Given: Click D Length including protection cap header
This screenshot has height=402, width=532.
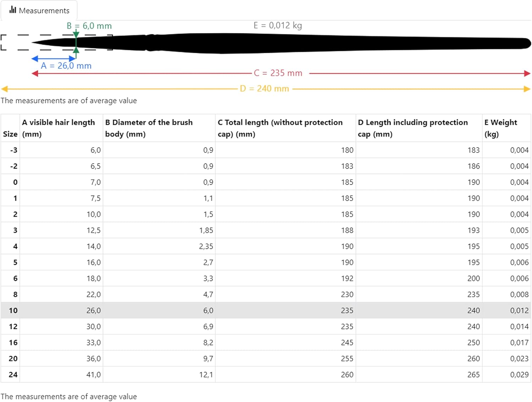Looking at the screenshot, I should (x=413, y=128).
